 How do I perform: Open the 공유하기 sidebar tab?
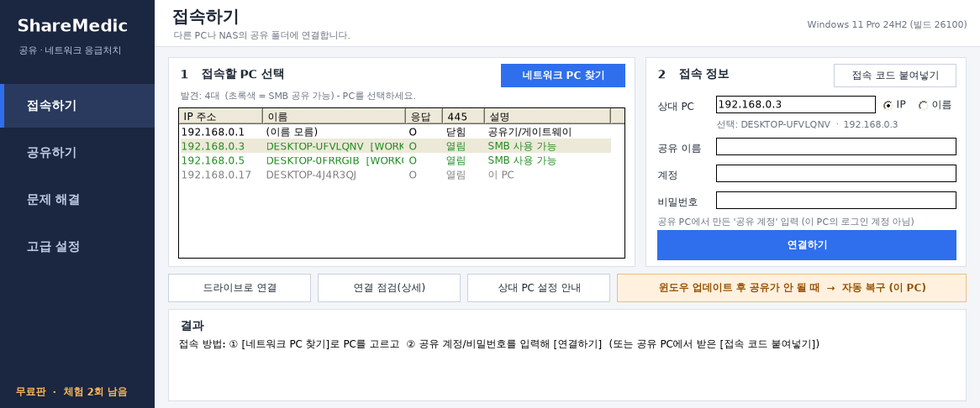pos(77,152)
